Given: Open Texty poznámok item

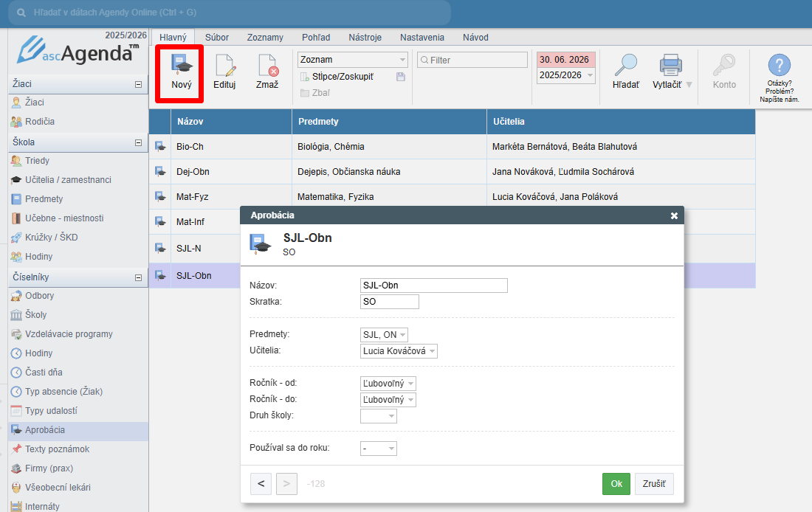Looking at the screenshot, I should click(57, 449).
